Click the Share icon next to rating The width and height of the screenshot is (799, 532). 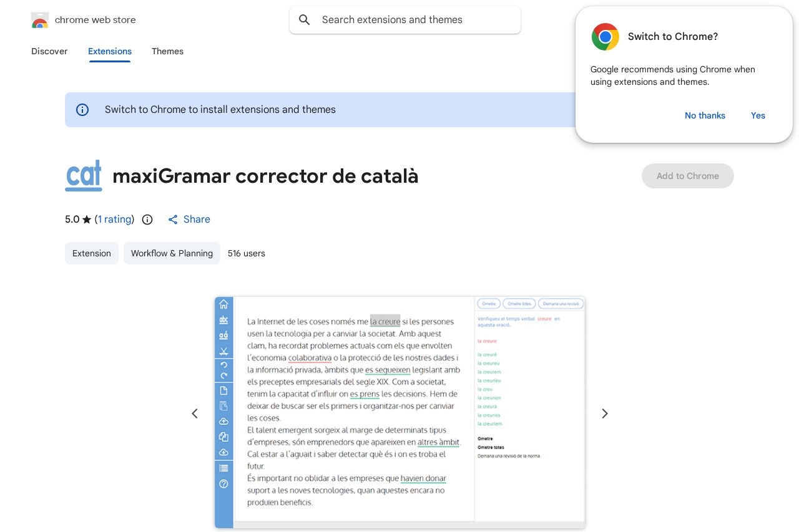(173, 220)
